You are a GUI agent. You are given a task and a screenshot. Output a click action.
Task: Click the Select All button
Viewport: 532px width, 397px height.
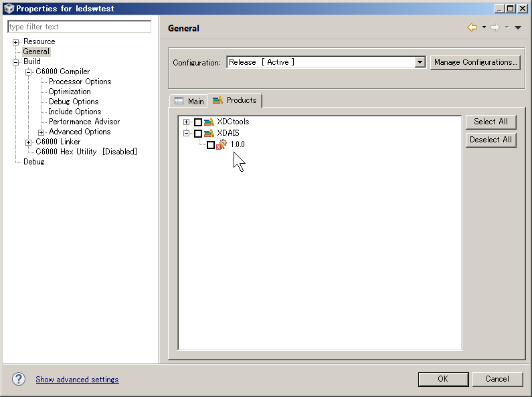coord(491,122)
